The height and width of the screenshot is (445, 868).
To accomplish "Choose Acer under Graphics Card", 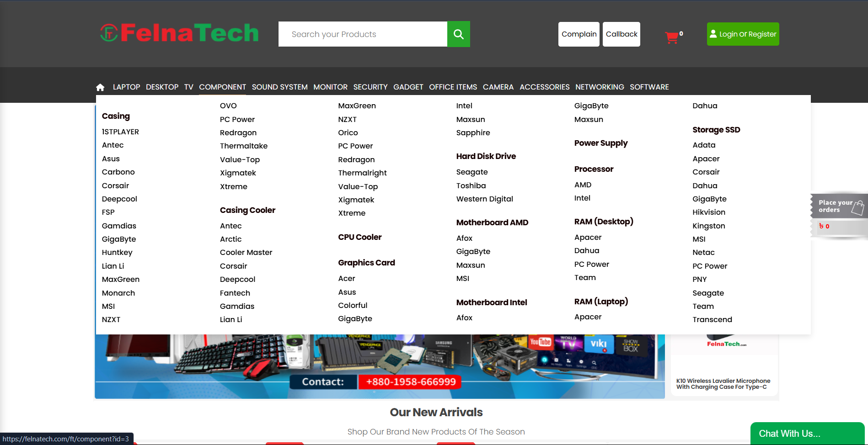I will click(x=347, y=278).
